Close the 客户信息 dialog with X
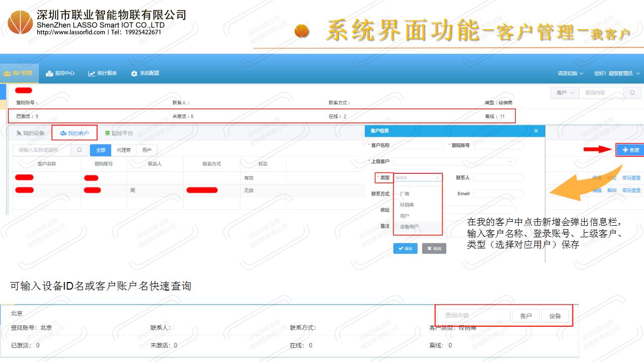The width and height of the screenshot is (644, 362). [536, 131]
